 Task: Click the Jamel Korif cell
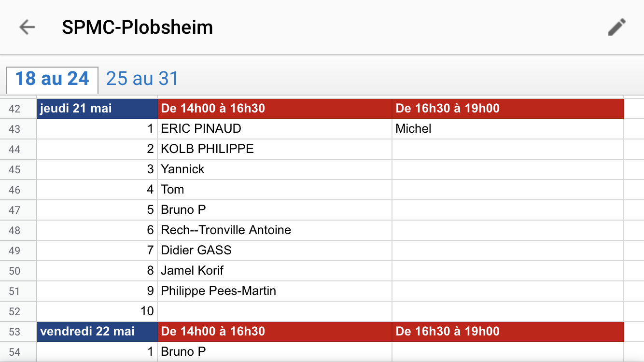275,271
